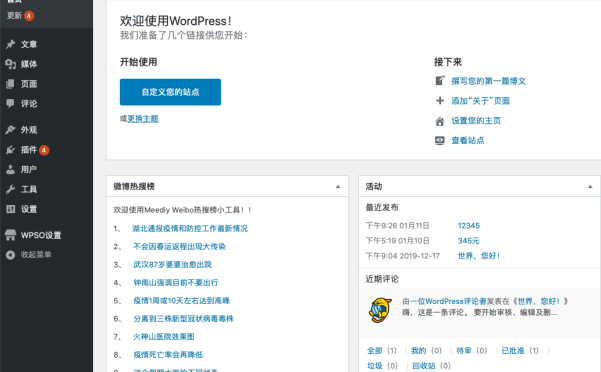Image resolution: width=601 pixels, height=372 pixels.
Task: Open the 工具 menu item
Action: tap(29, 189)
